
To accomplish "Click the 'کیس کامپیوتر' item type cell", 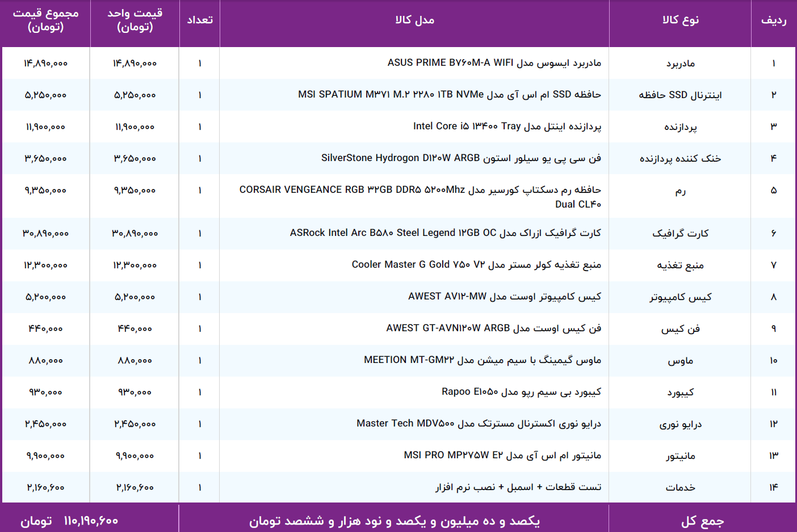I will coord(681,297).
